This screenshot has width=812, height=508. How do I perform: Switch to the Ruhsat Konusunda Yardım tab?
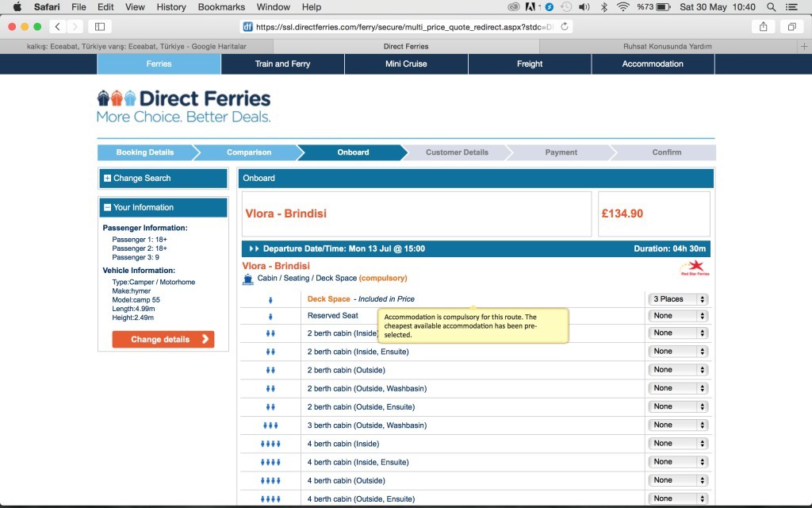tap(668, 46)
